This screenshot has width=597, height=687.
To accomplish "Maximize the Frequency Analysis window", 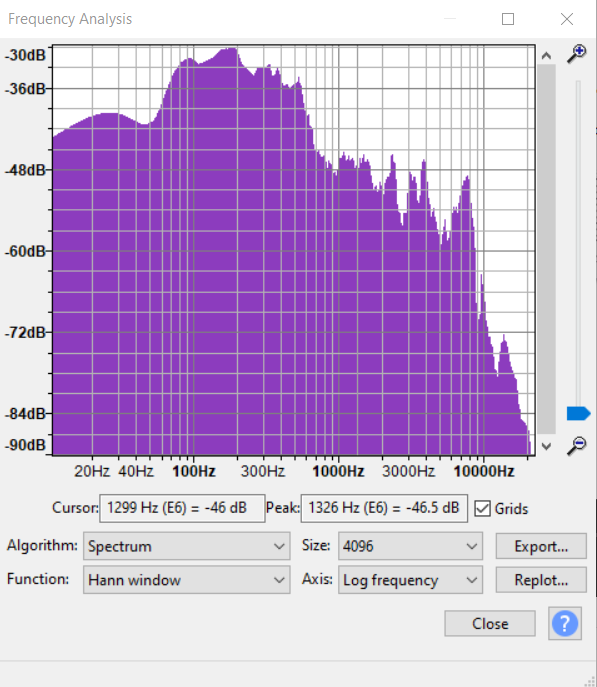I will point(508,19).
